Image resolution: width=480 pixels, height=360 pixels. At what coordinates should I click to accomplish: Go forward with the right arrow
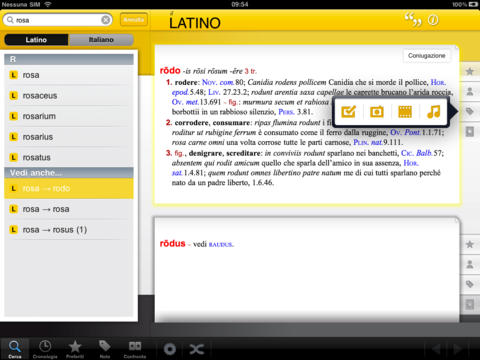pos(458,349)
